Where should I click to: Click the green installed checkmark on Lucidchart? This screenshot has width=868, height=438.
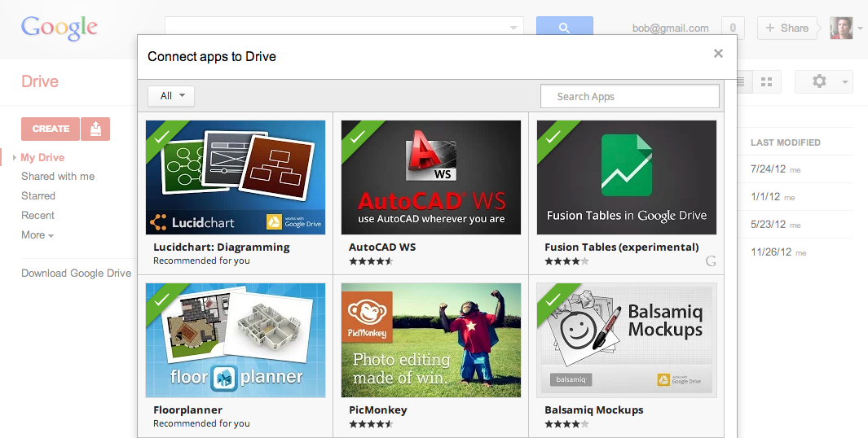tap(161, 136)
